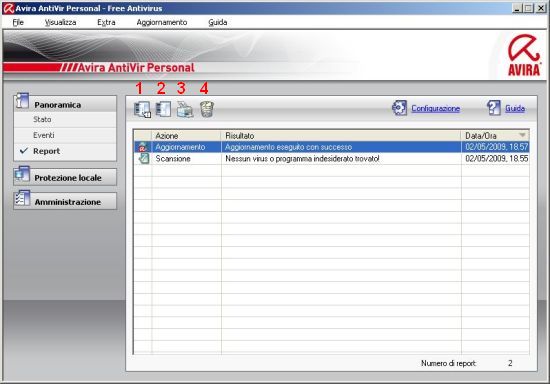The height and width of the screenshot is (384, 550).
Task: Select Report in the sidebar
Action: pos(47,151)
